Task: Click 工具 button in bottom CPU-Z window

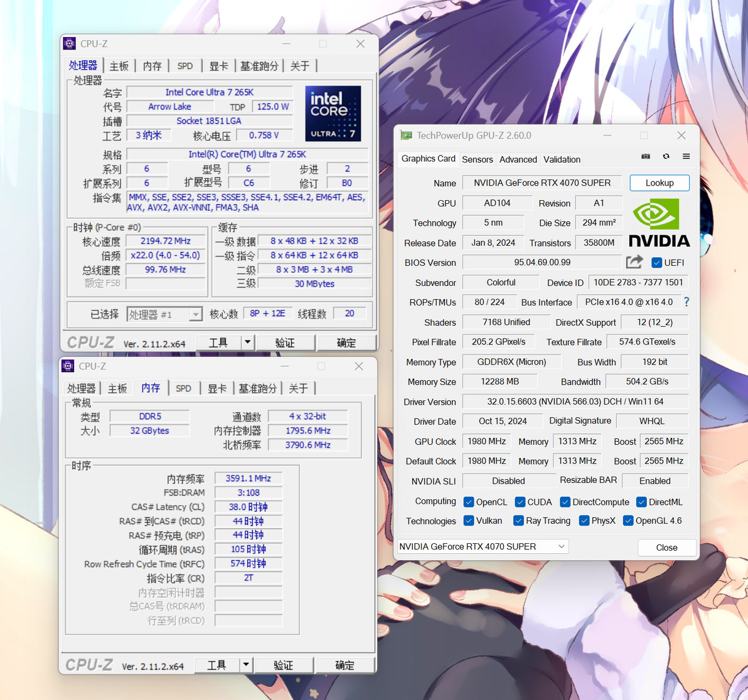Action: tap(216, 665)
